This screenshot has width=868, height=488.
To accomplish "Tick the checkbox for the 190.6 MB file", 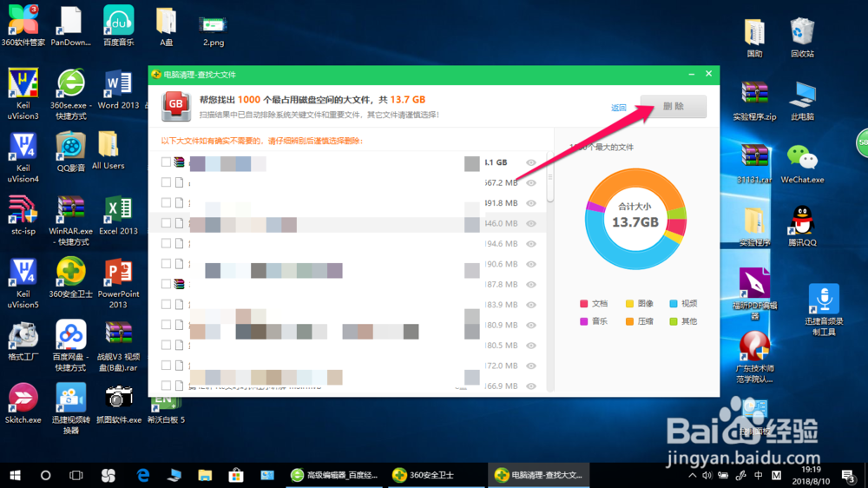I will 166,264.
